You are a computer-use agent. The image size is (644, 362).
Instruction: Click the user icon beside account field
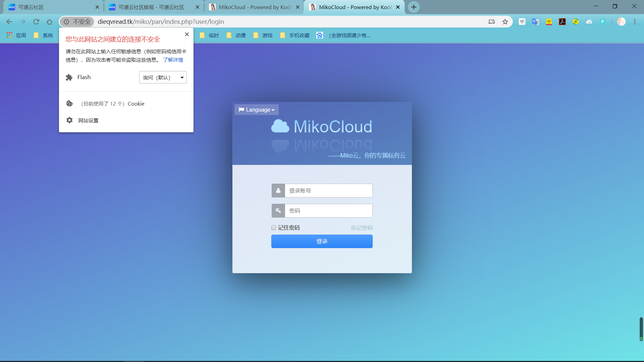[278, 190]
